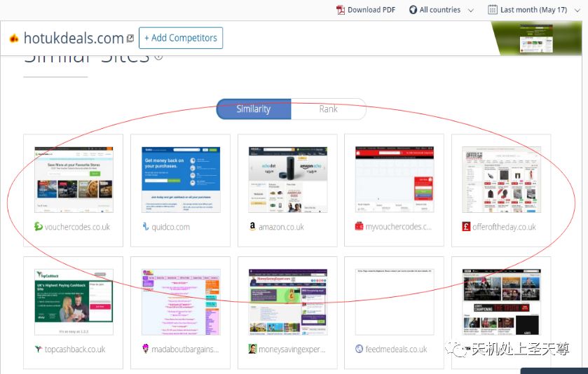This screenshot has height=374, width=588.
Task: Click the vouchercodes.co.uk favicon
Action: pos(39,226)
